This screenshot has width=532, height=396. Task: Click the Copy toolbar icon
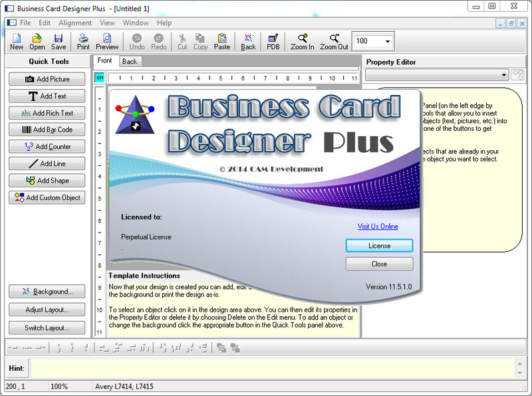(201, 42)
